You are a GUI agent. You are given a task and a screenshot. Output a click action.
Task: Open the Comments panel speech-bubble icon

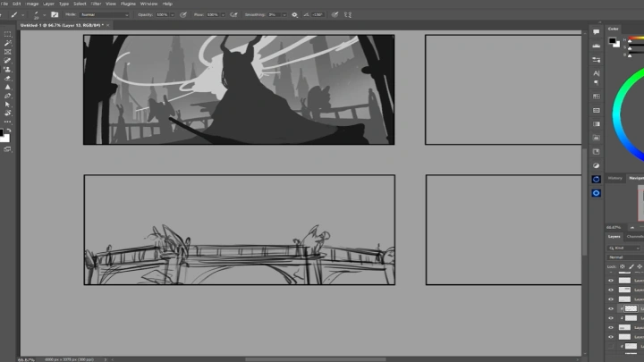[596, 32]
